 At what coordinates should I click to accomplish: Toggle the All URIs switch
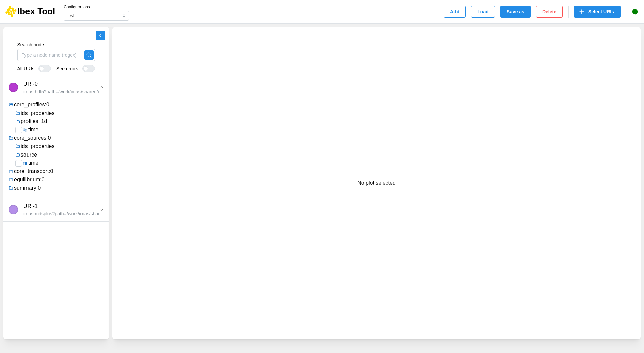coord(45,69)
